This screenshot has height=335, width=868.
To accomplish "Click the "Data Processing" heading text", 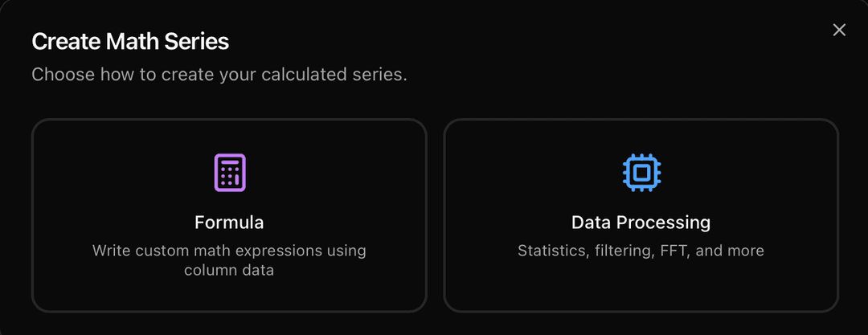I will 641,223.
